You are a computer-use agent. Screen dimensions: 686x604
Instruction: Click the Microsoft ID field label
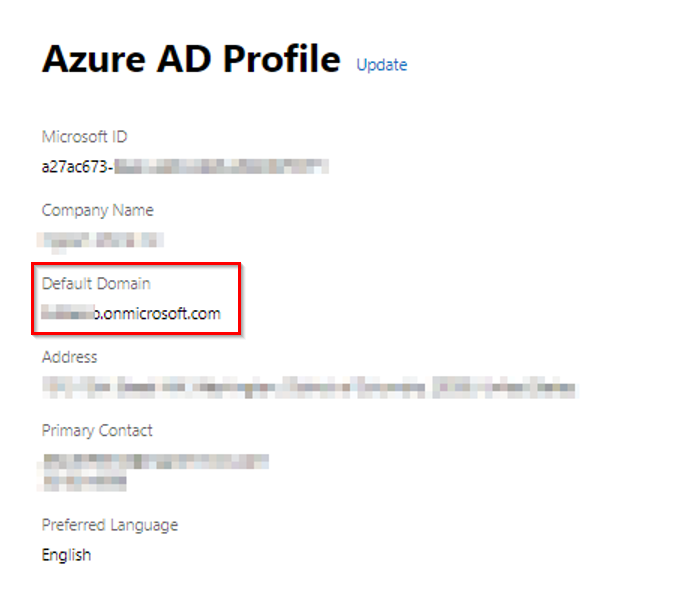(x=84, y=137)
